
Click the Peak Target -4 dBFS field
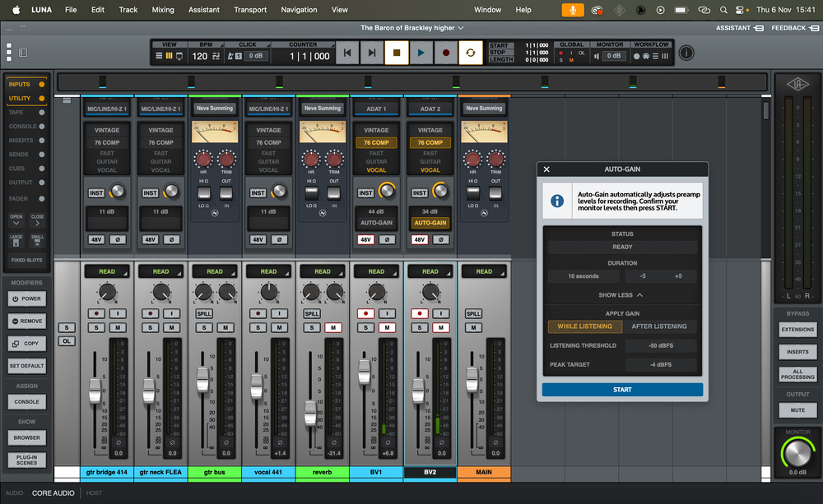coord(660,364)
